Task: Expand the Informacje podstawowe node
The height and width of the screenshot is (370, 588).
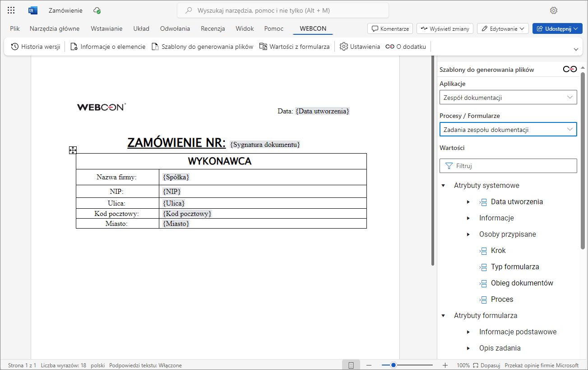Action: 468,332
